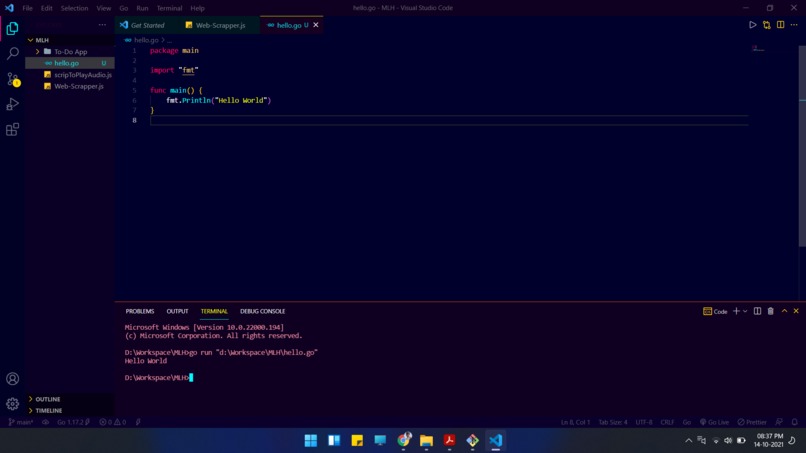The height and width of the screenshot is (453, 806).
Task: Switch to the DEBUG CONSOLE tab
Action: [262, 311]
